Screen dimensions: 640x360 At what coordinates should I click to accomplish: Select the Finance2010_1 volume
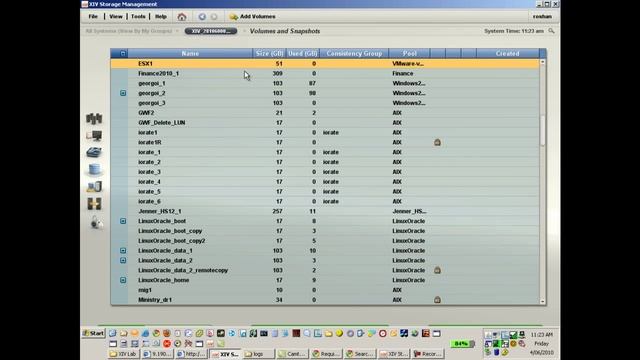point(325,73)
